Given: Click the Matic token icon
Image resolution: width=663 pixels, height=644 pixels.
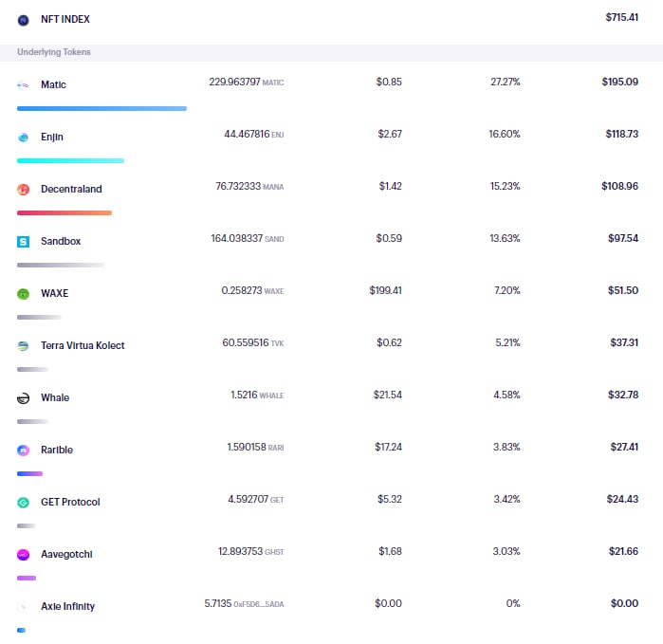Looking at the screenshot, I should 24,85.
